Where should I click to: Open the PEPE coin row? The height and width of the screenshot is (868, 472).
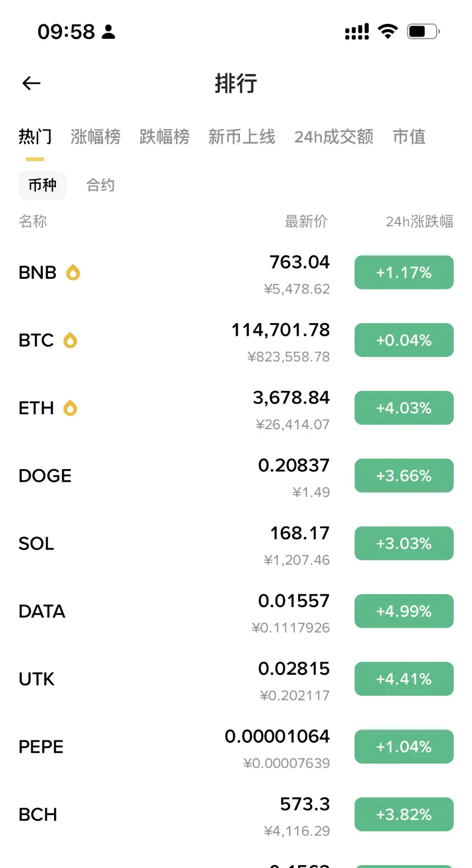[x=236, y=747]
